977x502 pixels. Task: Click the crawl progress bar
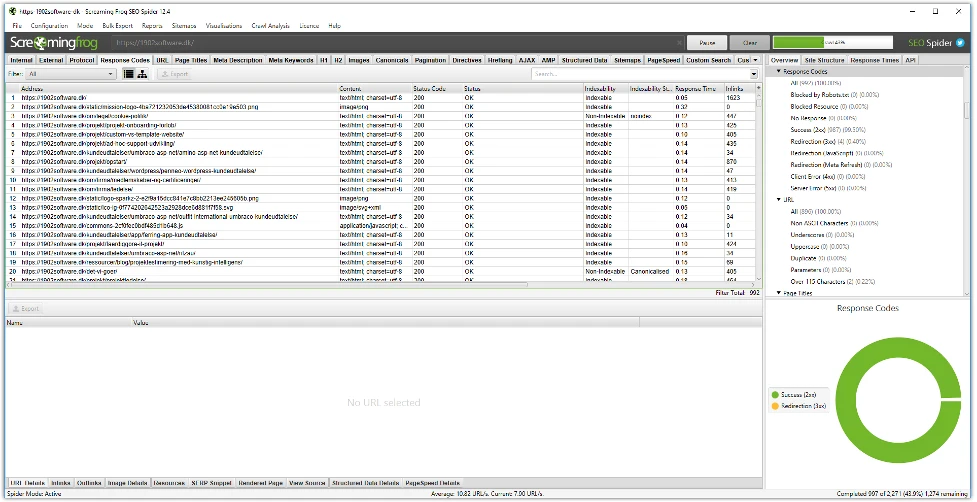832,43
